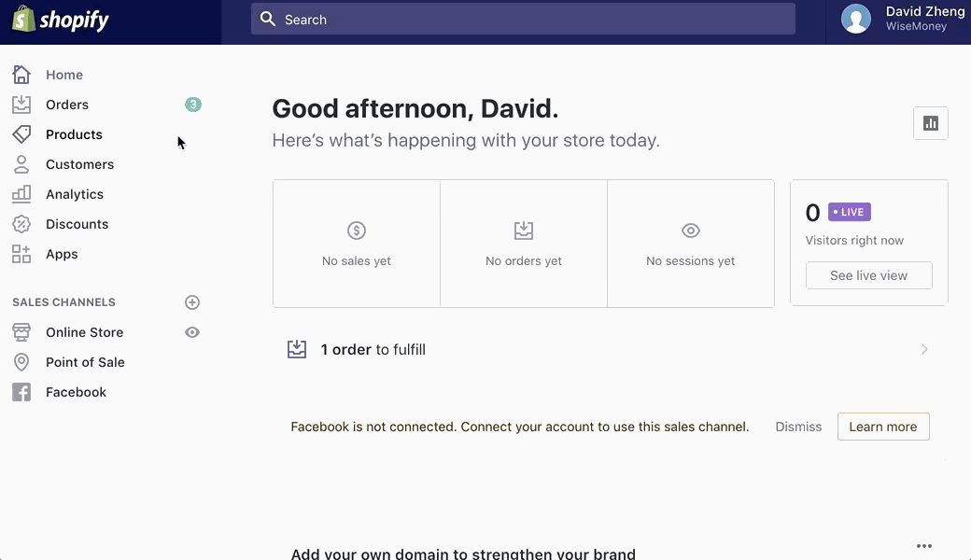
Task: Click Learn more about Facebook connection
Action: click(x=883, y=427)
